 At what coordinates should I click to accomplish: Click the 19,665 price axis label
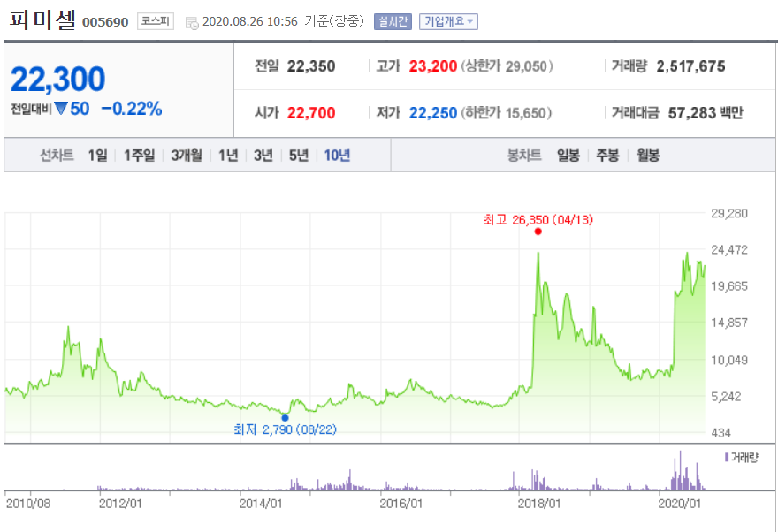728,286
